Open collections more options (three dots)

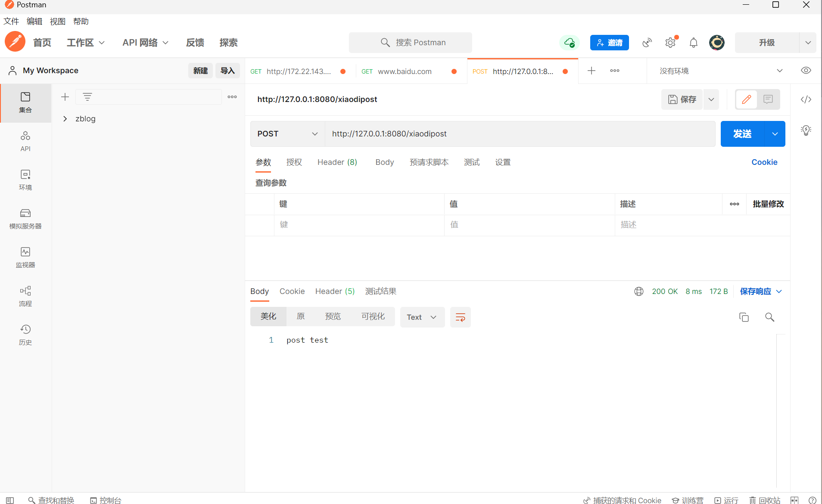pyautogui.click(x=232, y=97)
